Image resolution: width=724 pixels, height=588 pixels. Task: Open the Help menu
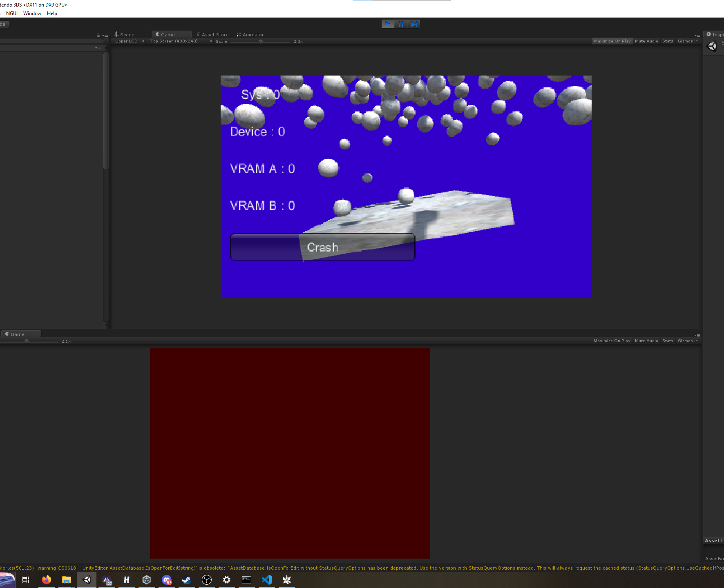point(52,13)
